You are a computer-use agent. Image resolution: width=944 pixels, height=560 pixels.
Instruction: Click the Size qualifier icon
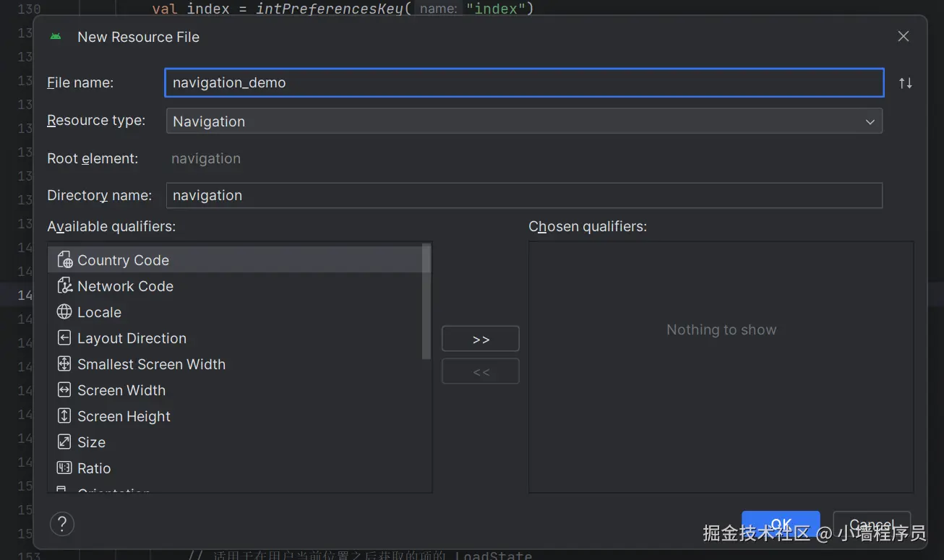click(x=64, y=442)
